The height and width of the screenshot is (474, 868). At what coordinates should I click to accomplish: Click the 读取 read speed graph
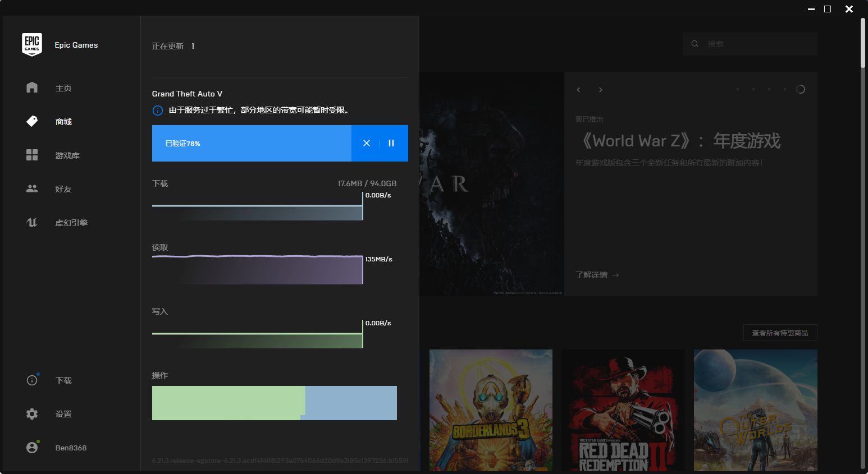[x=257, y=270]
